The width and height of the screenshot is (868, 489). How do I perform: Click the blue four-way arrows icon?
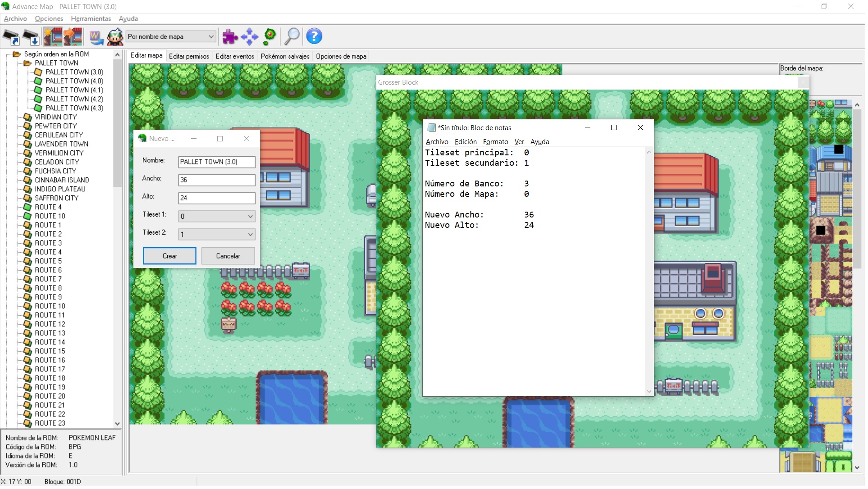click(249, 37)
